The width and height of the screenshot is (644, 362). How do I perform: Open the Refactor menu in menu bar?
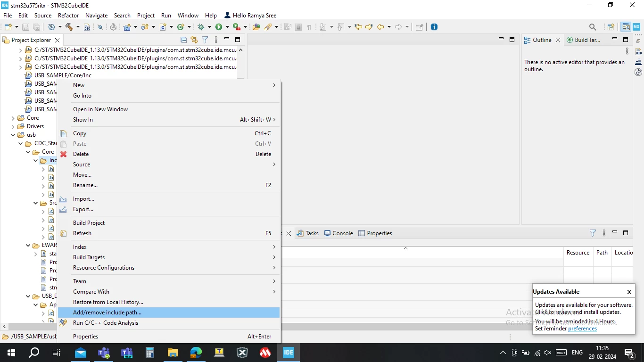[68, 15]
